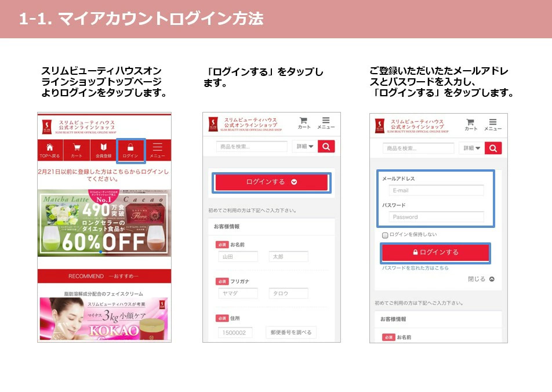Click the 郵便番号を調べる button
The height and width of the screenshot is (392, 552).
click(291, 332)
